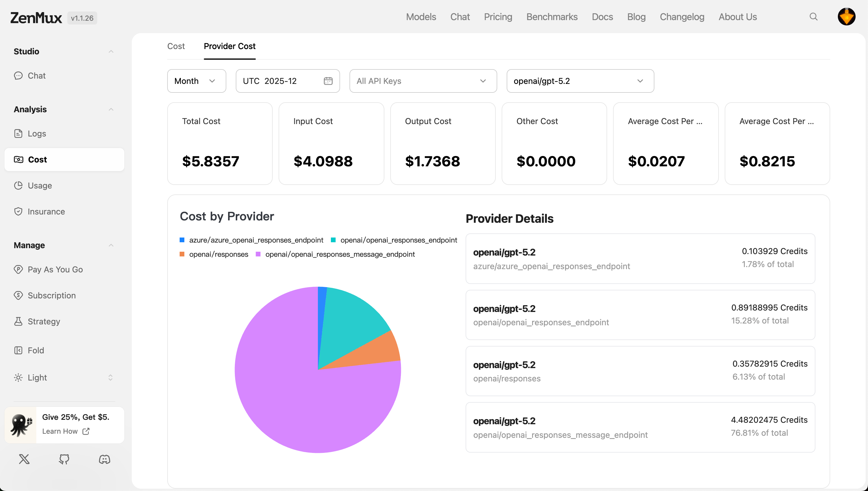Click the purple message_endpoint legend swatch
The image size is (868, 491).
pyautogui.click(x=258, y=254)
